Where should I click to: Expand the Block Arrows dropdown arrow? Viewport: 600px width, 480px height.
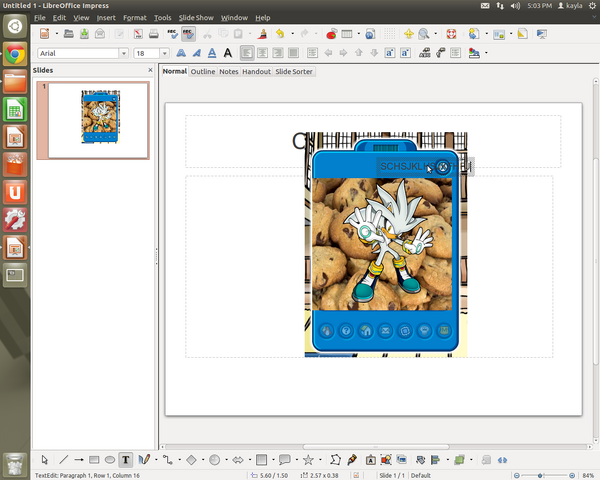pyautogui.click(x=250, y=460)
